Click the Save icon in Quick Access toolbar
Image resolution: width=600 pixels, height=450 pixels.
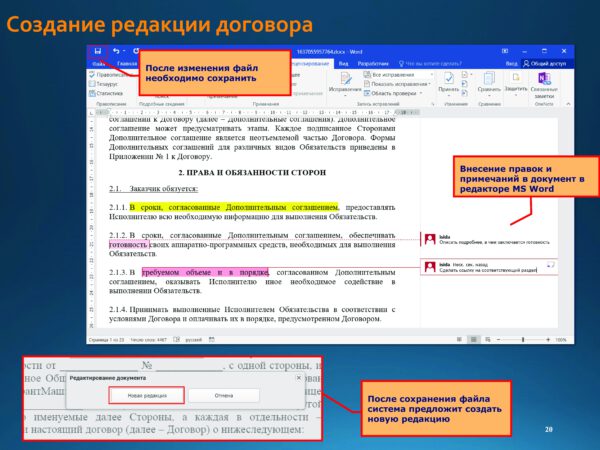97,51
